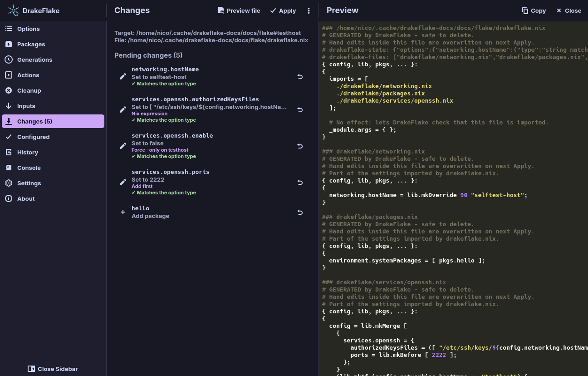Image resolution: width=588 pixels, height=376 pixels.
Task: Click the DrakeFlake logo icon
Action: [x=14, y=10]
